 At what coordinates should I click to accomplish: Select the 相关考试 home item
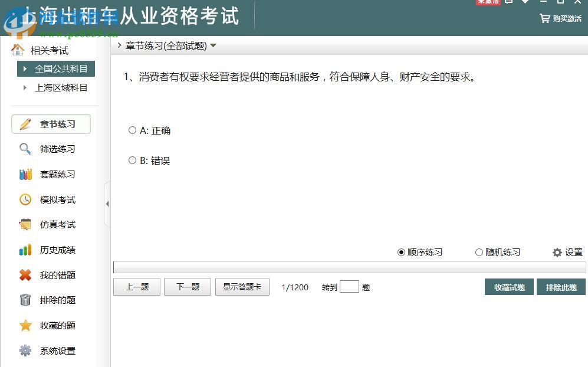(x=48, y=50)
